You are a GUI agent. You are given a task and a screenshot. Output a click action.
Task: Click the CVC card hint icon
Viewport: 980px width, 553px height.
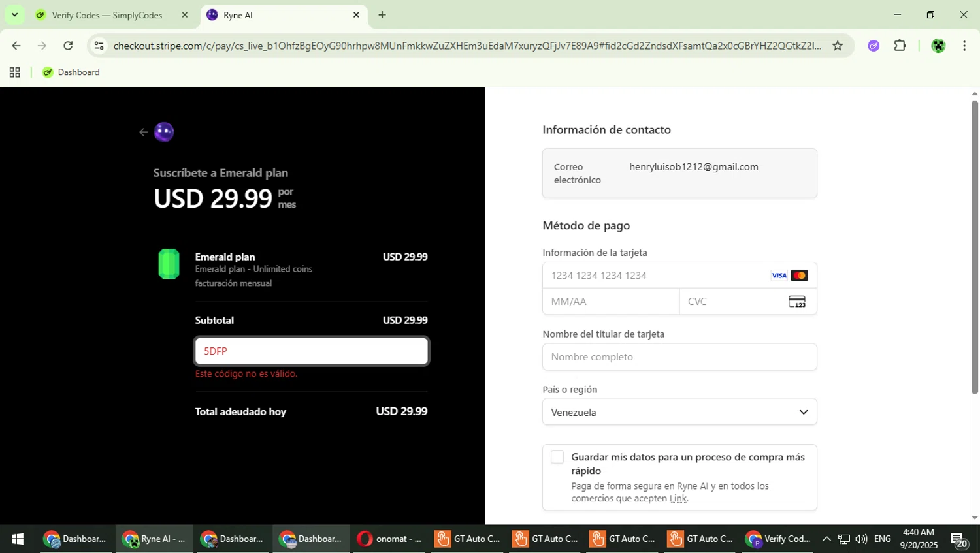[797, 302]
